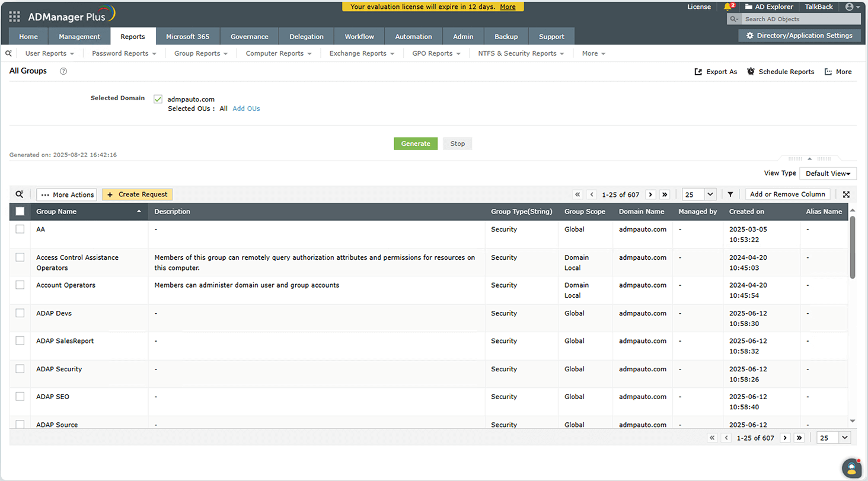Open help icon beside All Groups
The height and width of the screenshot is (481, 868).
(x=63, y=71)
